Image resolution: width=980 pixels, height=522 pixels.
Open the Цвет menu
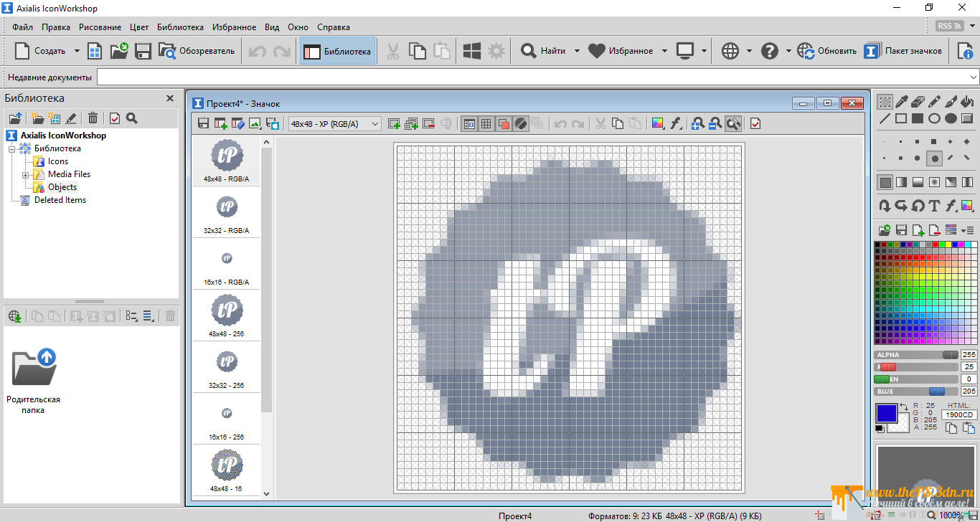[x=139, y=27]
